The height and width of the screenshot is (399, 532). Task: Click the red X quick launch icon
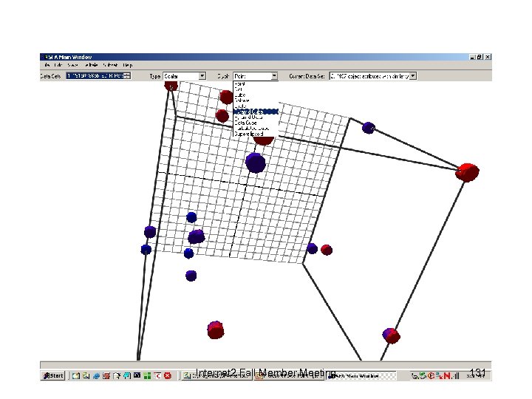pyautogui.click(x=168, y=375)
